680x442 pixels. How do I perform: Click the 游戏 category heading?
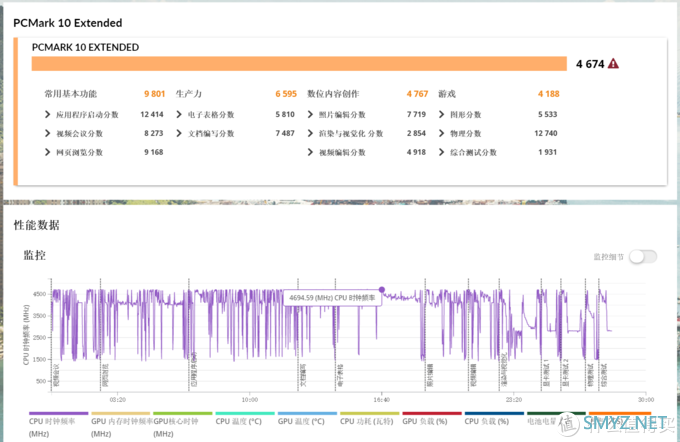tap(447, 94)
